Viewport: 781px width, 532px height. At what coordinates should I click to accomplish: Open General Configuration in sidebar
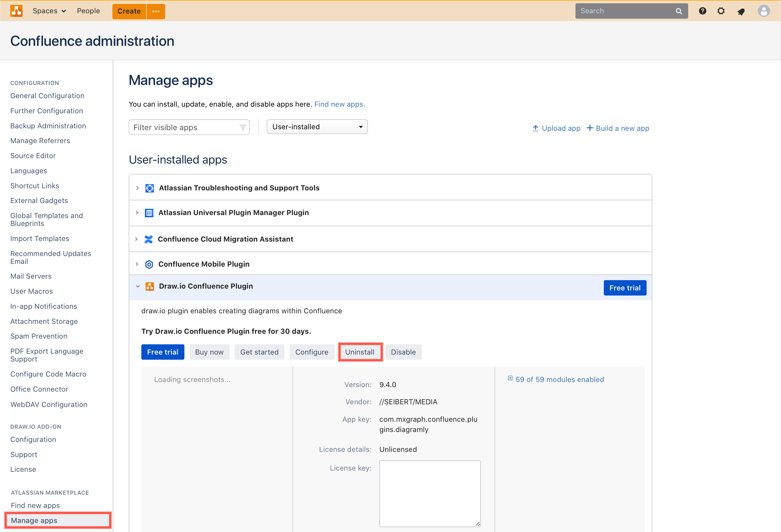click(47, 96)
